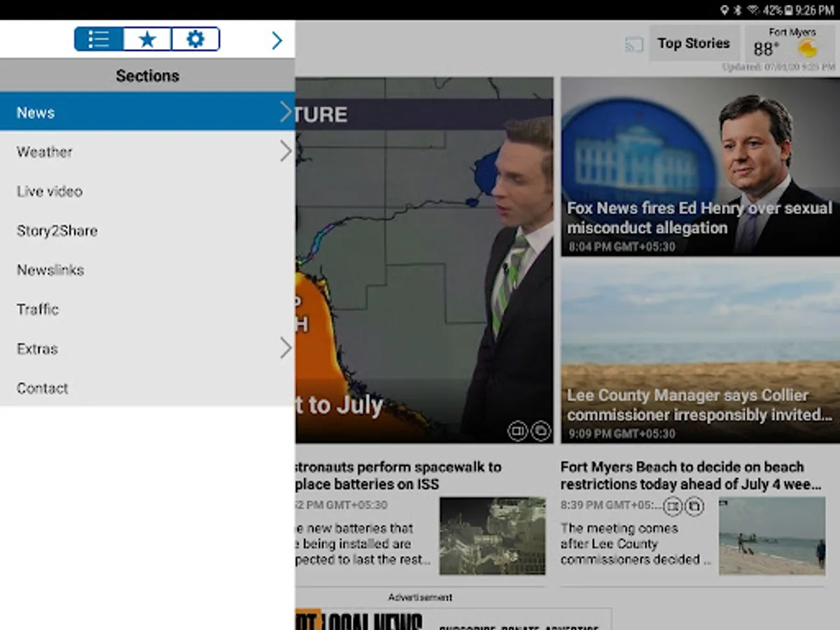
Task: Tap video icon on Fort Myers Beach story
Action: [673, 505]
